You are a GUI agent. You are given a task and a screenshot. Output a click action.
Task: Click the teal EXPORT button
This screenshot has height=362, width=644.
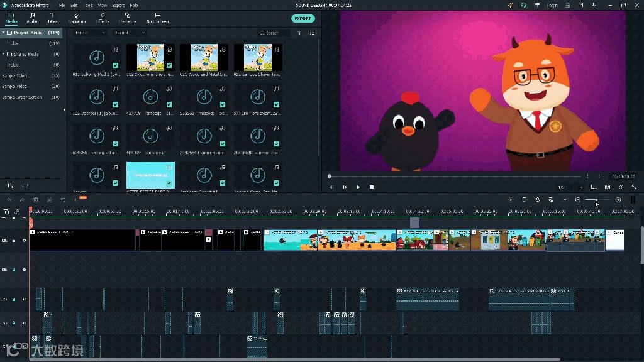click(303, 18)
